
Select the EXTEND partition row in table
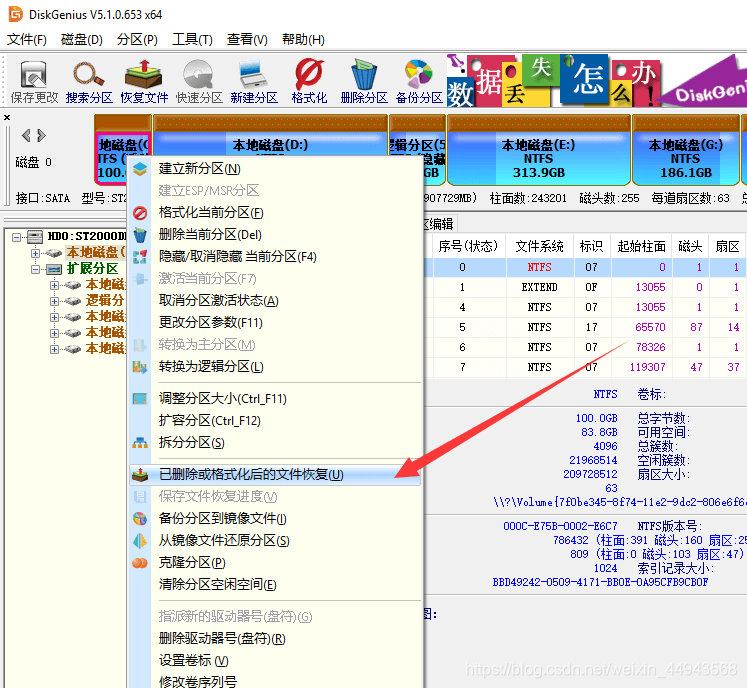tap(586, 287)
